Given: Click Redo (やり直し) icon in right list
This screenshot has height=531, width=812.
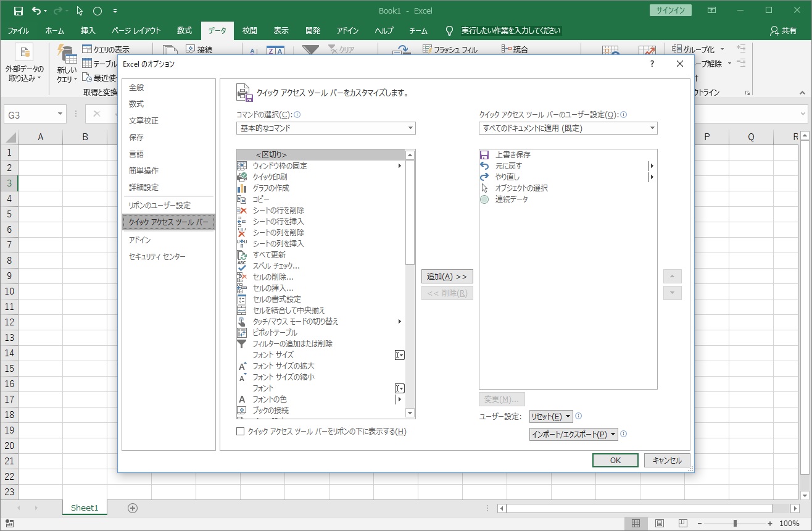Looking at the screenshot, I should [x=484, y=177].
